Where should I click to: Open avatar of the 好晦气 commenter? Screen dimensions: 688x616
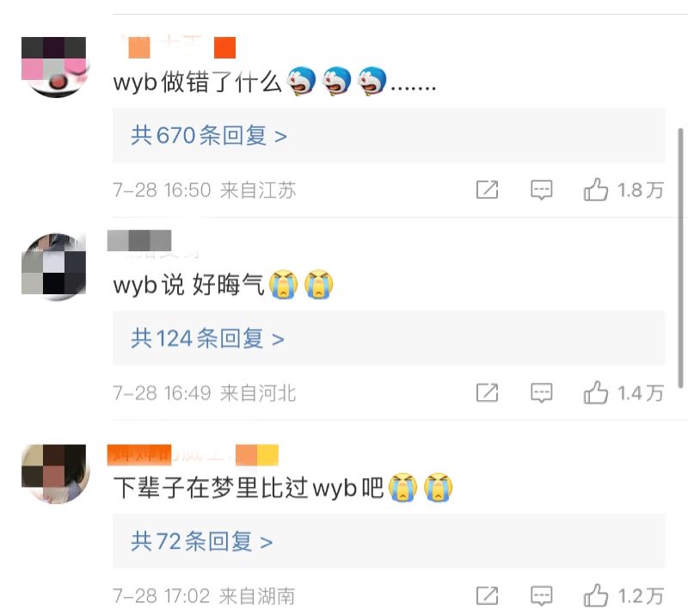(55, 267)
